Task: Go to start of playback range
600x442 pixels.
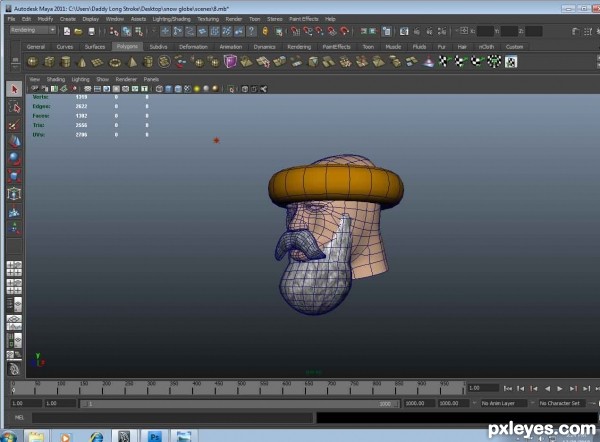Action: pyautogui.click(x=508, y=388)
